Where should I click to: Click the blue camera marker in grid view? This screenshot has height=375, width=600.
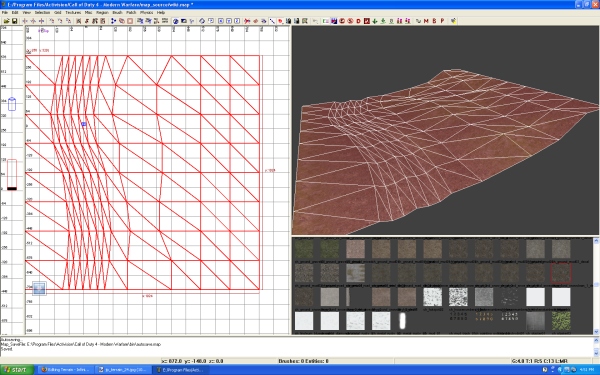[84, 124]
